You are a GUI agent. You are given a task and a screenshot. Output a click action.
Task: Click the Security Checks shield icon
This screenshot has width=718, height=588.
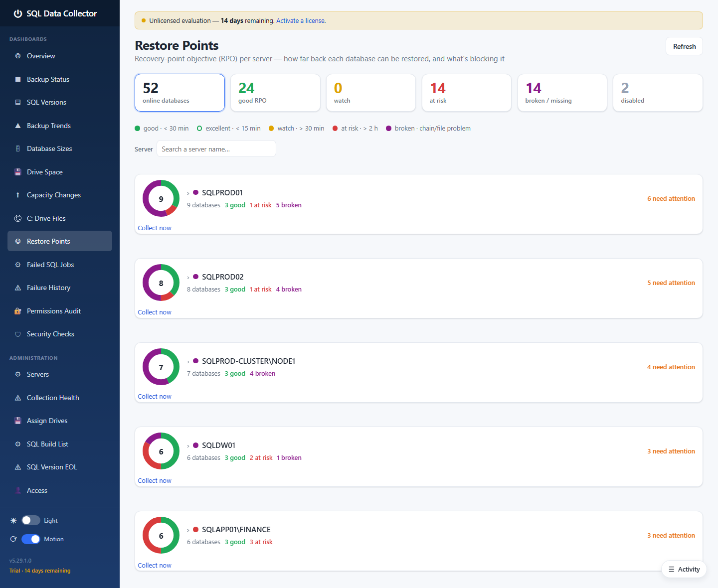click(x=18, y=334)
